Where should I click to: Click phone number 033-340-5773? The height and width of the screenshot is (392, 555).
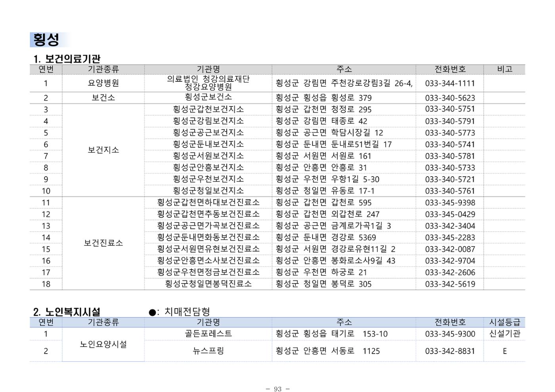click(x=450, y=133)
